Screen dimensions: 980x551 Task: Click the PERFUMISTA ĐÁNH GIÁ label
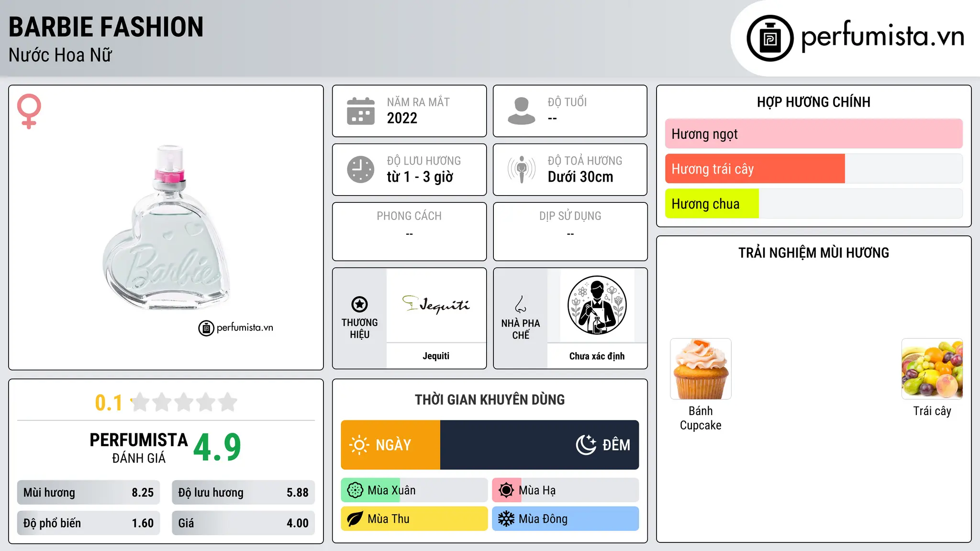[139, 448]
